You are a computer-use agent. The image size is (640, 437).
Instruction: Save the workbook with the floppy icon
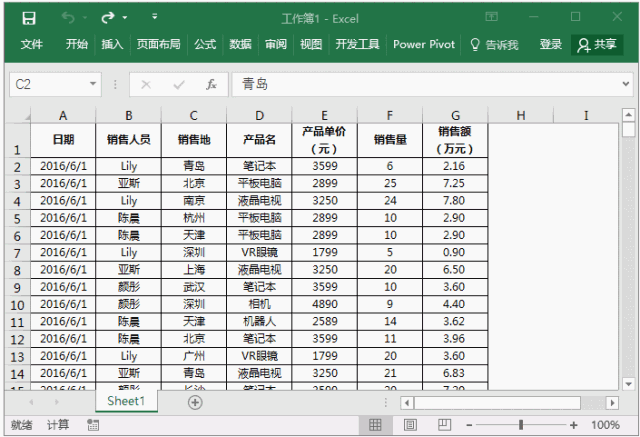tap(29, 18)
